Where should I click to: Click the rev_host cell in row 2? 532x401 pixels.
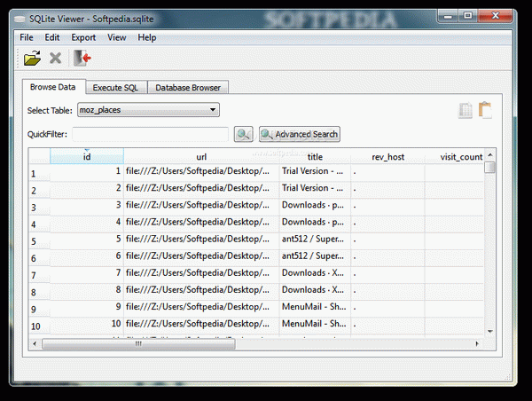[387, 188]
